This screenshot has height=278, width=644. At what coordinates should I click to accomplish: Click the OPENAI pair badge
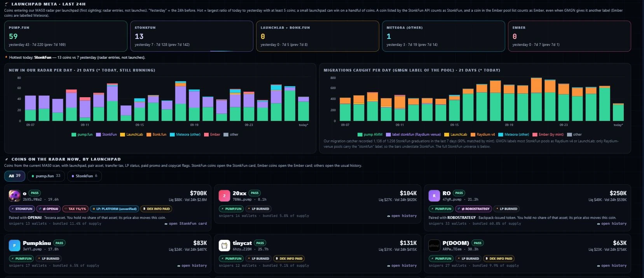pyautogui.click(x=49, y=209)
